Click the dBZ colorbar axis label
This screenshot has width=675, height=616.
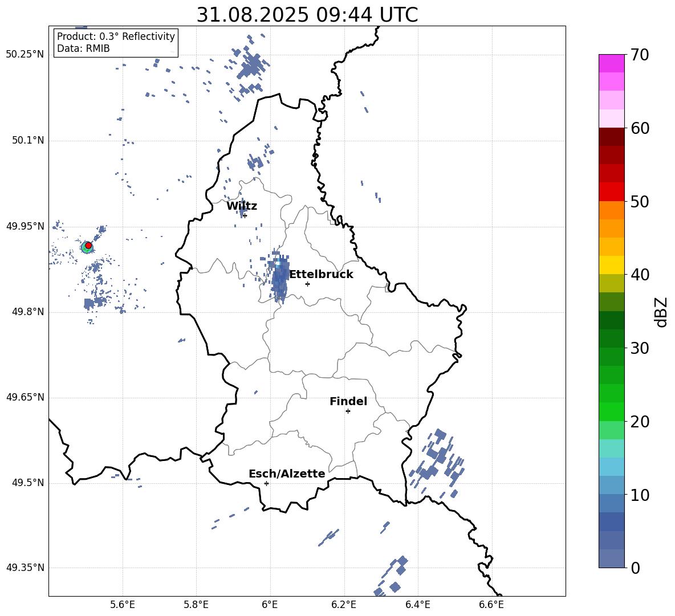(x=662, y=312)
